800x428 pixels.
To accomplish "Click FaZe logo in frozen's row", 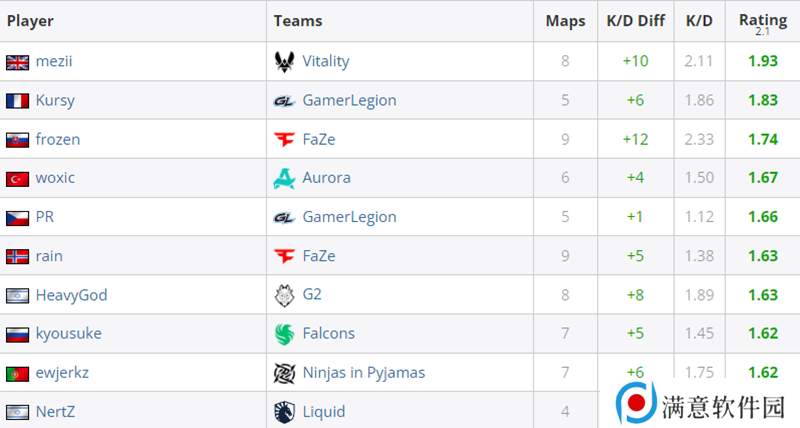I will coord(284,139).
